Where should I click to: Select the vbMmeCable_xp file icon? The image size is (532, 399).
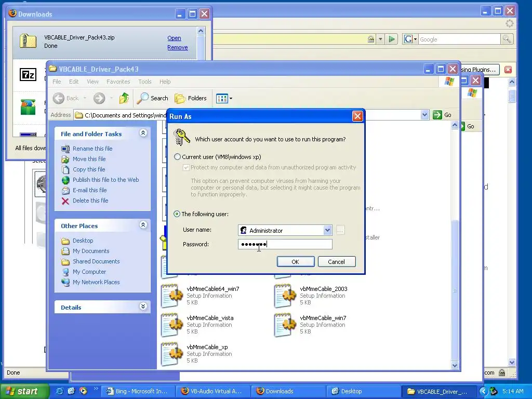click(171, 353)
